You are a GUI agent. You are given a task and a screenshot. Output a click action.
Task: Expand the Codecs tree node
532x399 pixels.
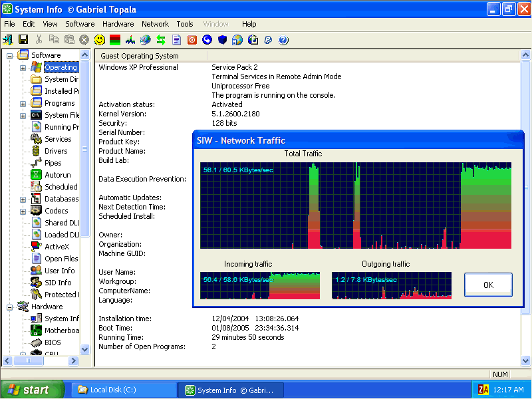click(x=23, y=211)
